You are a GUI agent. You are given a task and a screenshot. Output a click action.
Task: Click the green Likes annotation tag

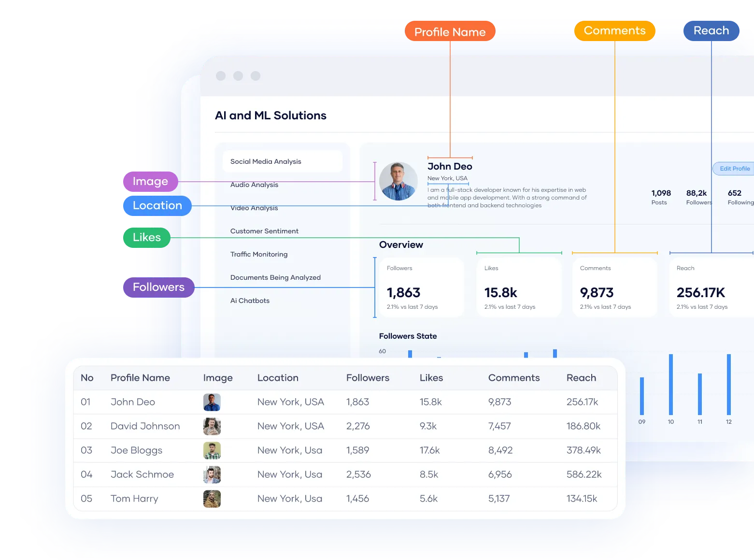tap(146, 237)
